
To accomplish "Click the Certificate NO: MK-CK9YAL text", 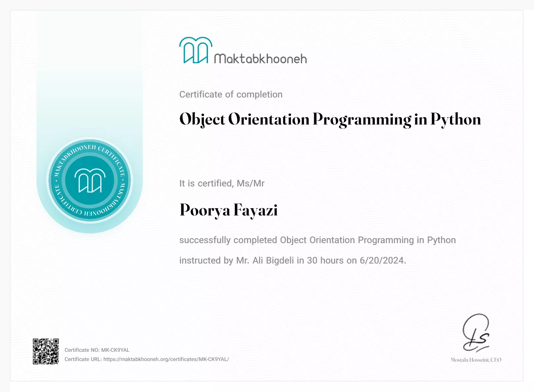I will [97, 350].
